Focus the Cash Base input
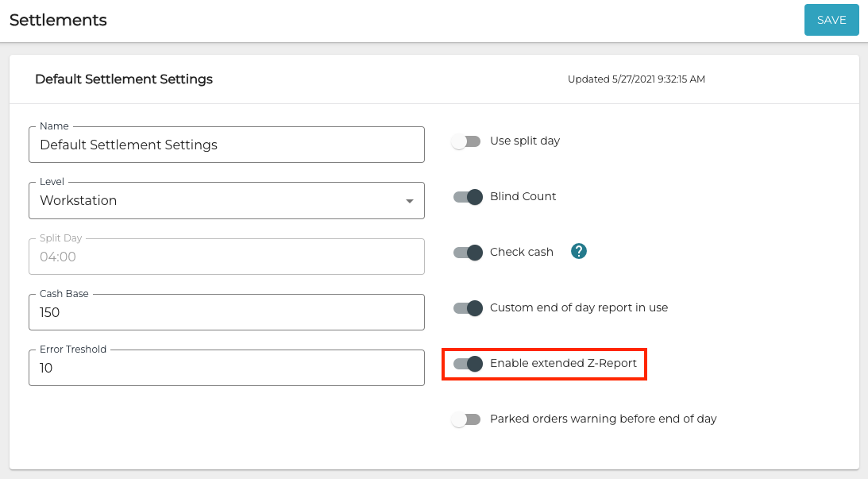This screenshot has width=868, height=479. (x=226, y=312)
